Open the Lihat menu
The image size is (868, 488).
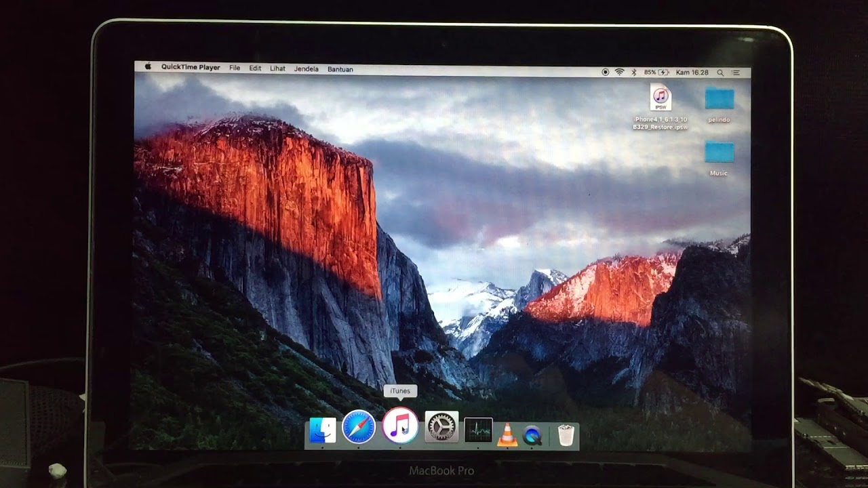click(x=277, y=69)
